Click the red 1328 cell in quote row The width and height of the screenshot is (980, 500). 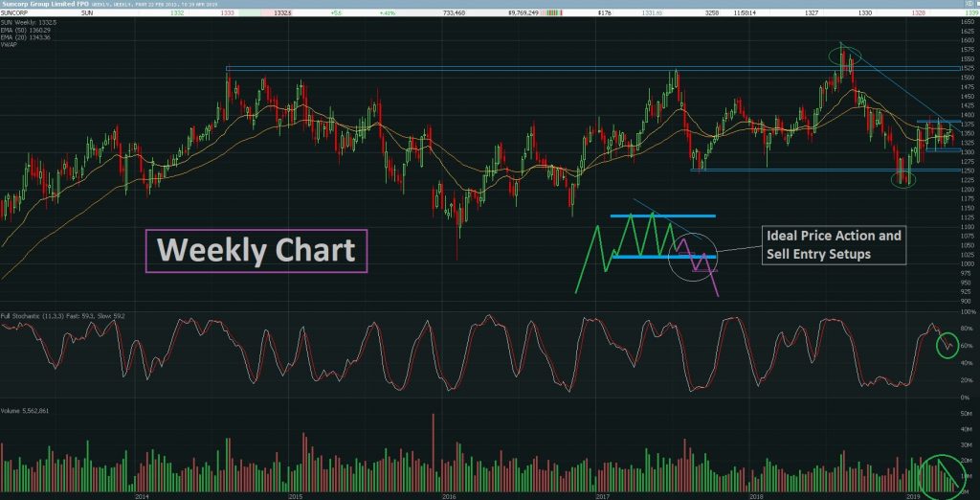click(x=919, y=12)
